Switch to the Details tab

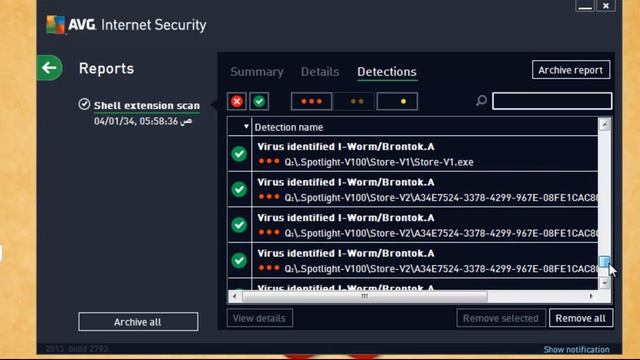point(320,72)
